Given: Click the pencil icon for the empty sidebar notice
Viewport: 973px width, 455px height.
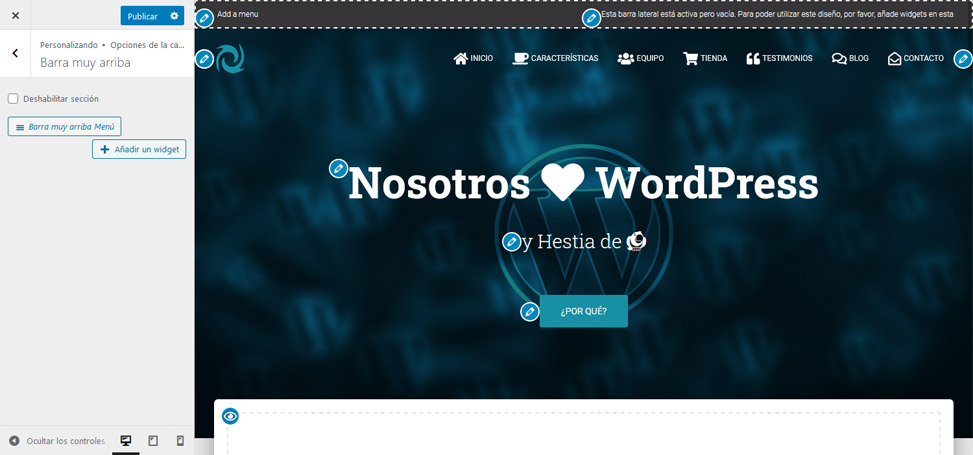Looking at the screenshot, I should (591, 18).
